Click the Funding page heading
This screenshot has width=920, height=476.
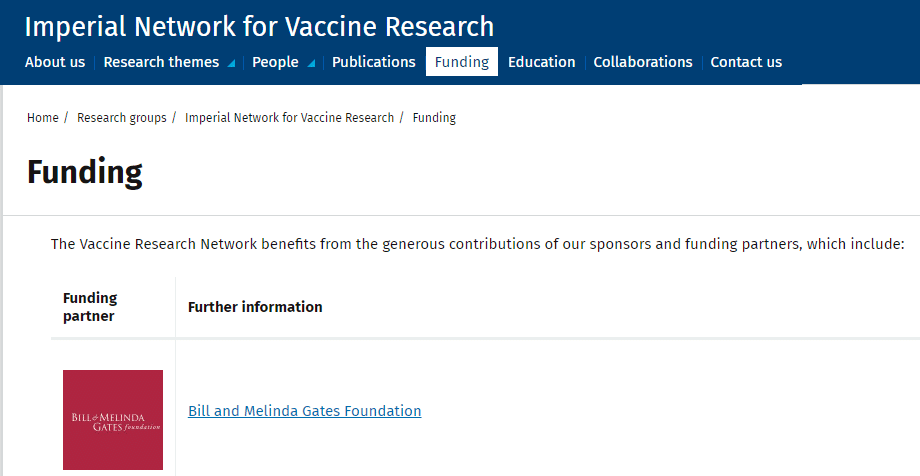point(85,172)
